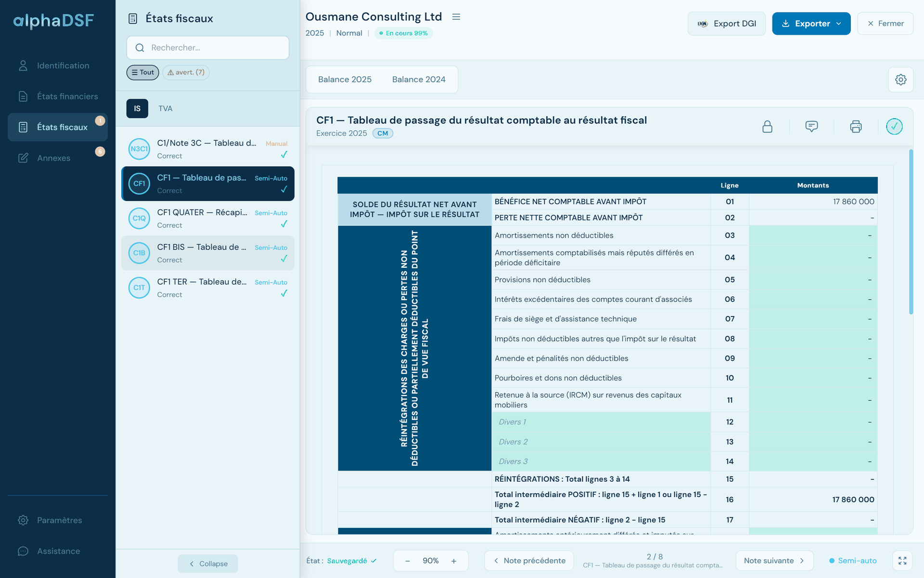
Task: Click the Rechercher search field
Action: [x=208, y=48]
